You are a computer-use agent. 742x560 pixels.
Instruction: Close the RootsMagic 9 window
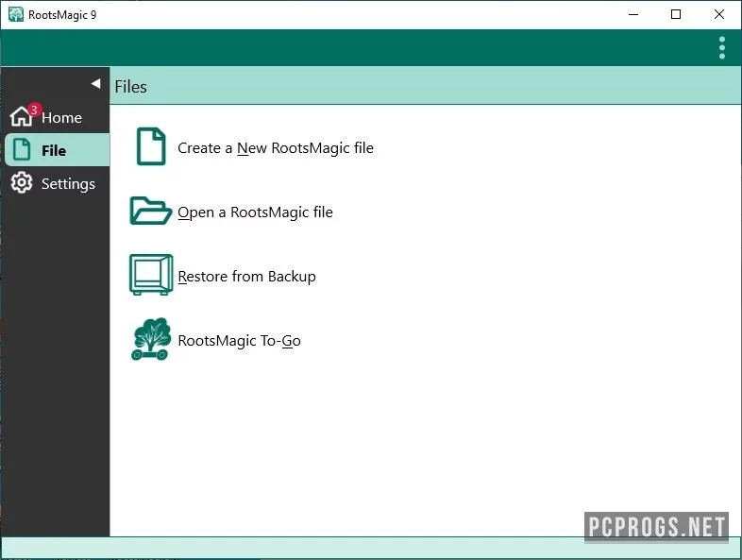click(x=718, y=15)
